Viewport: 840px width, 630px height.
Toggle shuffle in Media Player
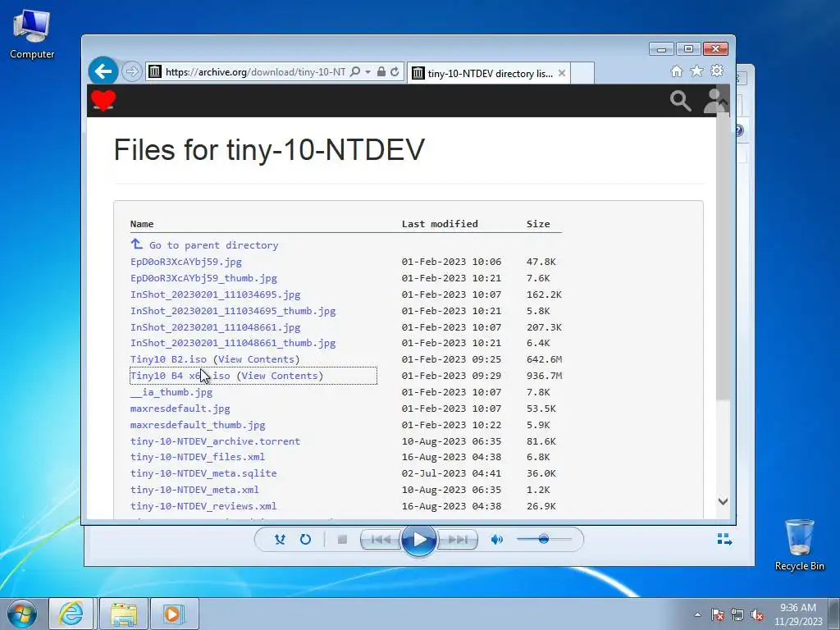(280, 540)
